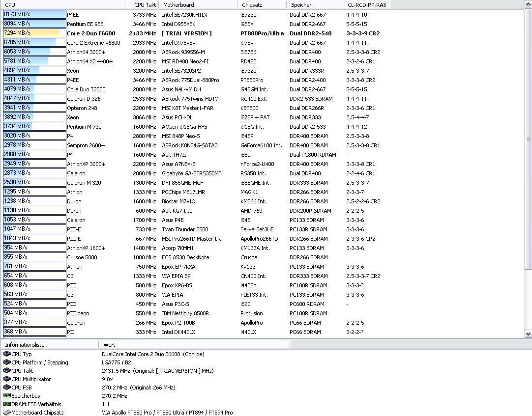Image resolution: width=532 pixels, height=416 pixels.
Task: Click the Asus P4B motherboard cell
Action: (173, 220)
